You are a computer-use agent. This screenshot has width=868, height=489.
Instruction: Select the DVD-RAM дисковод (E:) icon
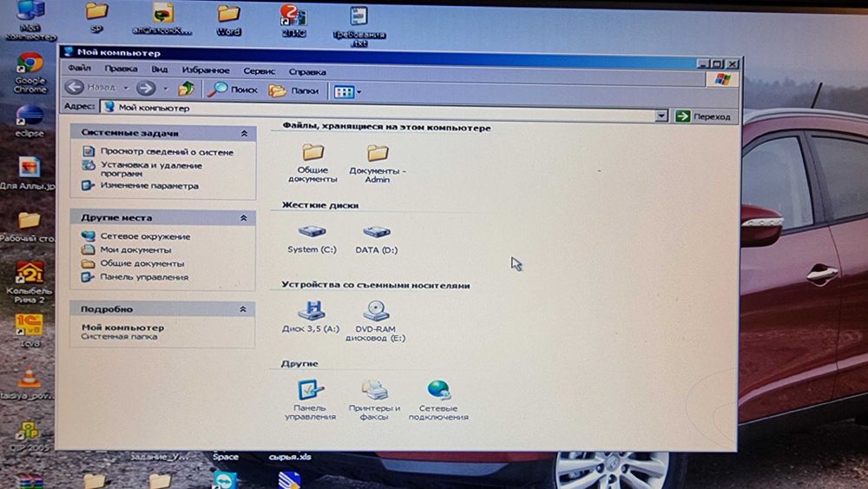click(x=375, y=320)
